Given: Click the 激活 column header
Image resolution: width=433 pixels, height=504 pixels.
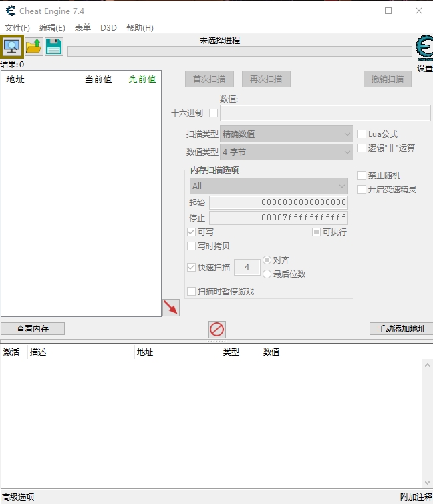Looking at the screenshot, I should (13, 352).
